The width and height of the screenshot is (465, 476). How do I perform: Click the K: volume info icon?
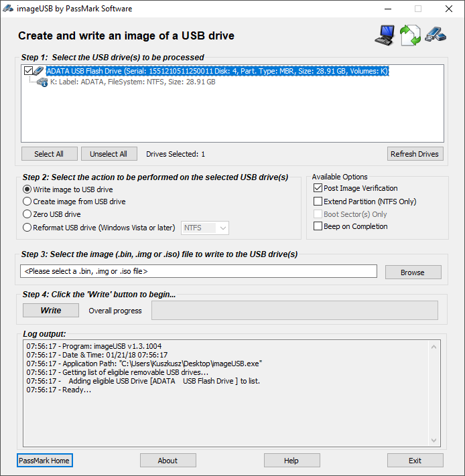[42, 82]
